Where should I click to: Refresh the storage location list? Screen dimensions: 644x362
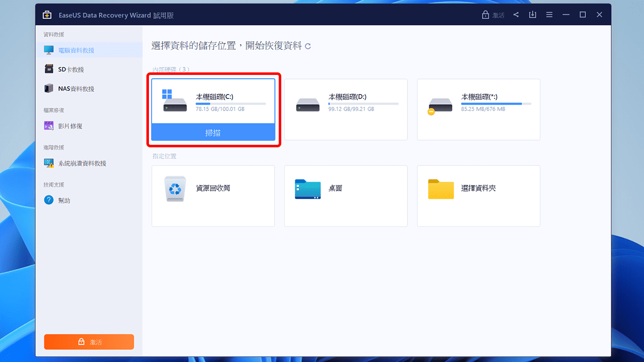coord(307,46)
